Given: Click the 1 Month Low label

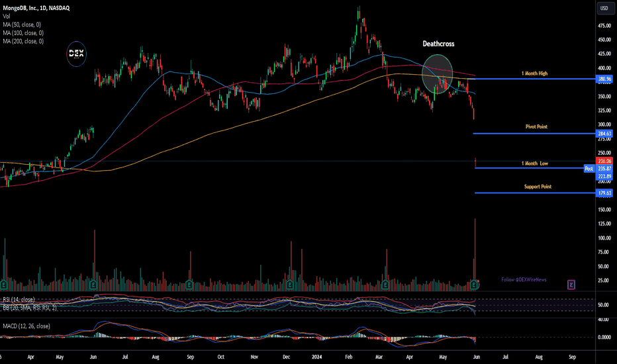Looking at the screenshot, I should click(x=535, y=163).
